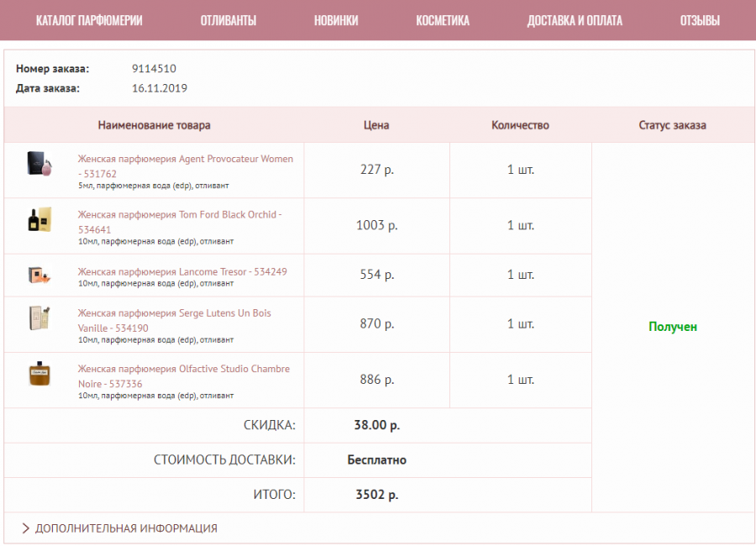756x546 pixels.
Task: Click the Количество column header
Action: (x=520, y=125)
